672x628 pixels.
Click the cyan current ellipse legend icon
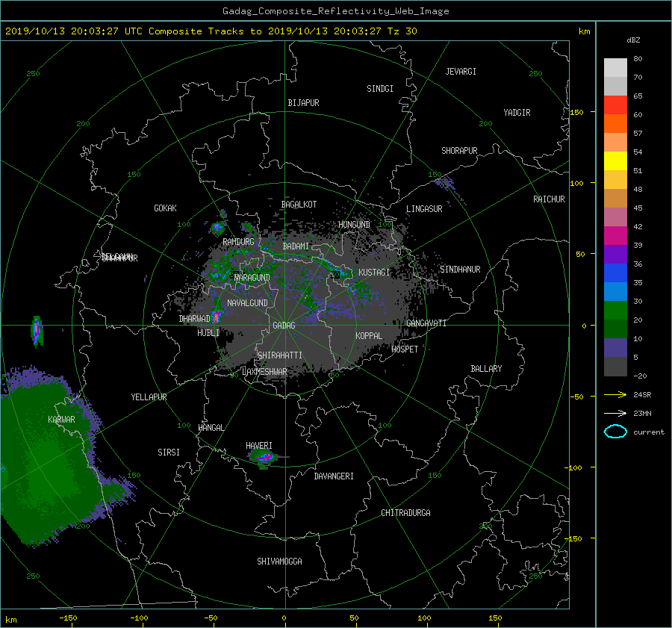[x=615, y=432]
